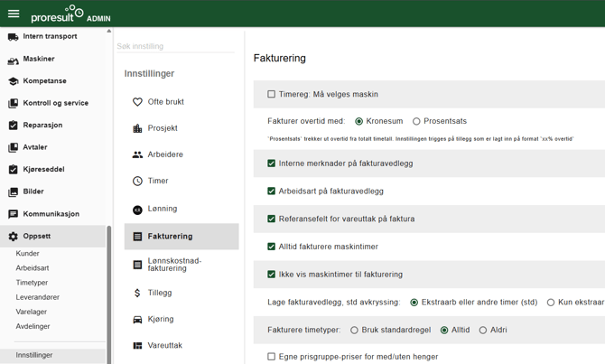605x364 pixels.
Task: Click the sidebar scroll up arrow
Action: click(x=108, y=31)
